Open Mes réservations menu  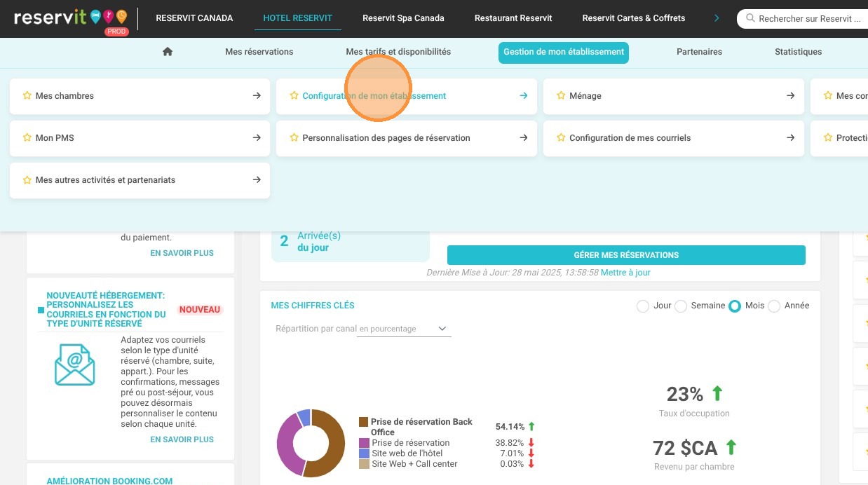click(x=259, y=52)
